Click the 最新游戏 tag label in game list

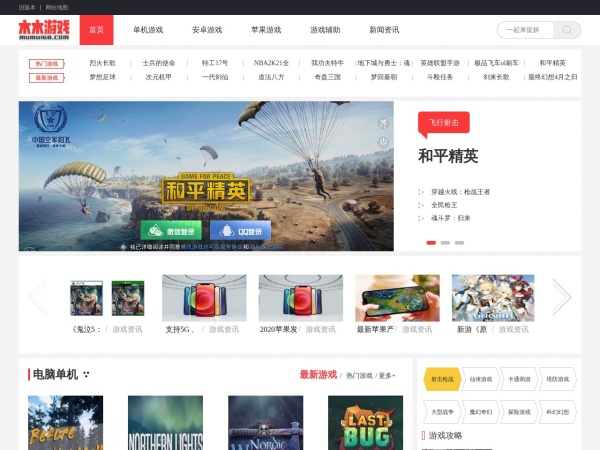click(47, 78)
